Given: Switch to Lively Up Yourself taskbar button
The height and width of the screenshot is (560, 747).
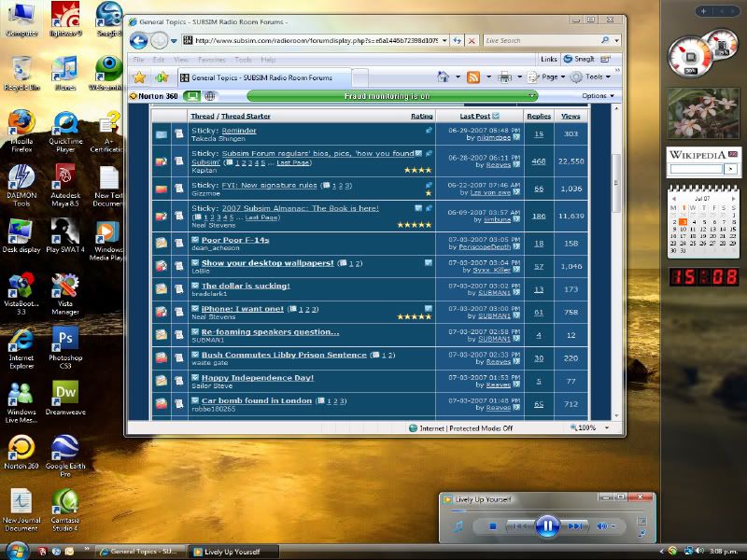Looking at the screenshot, I should [234, 552].
